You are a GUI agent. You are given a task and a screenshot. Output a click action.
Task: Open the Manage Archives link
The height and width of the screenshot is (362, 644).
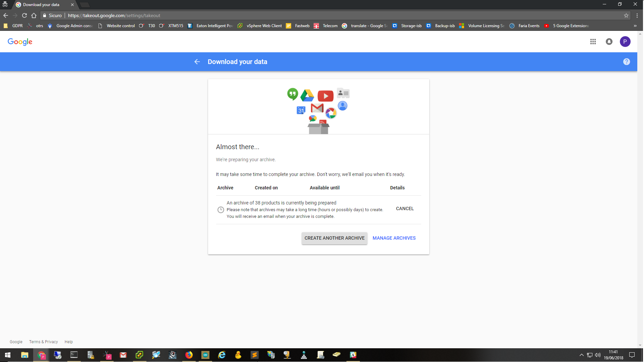pyautogui.click(x=394, y=238)
